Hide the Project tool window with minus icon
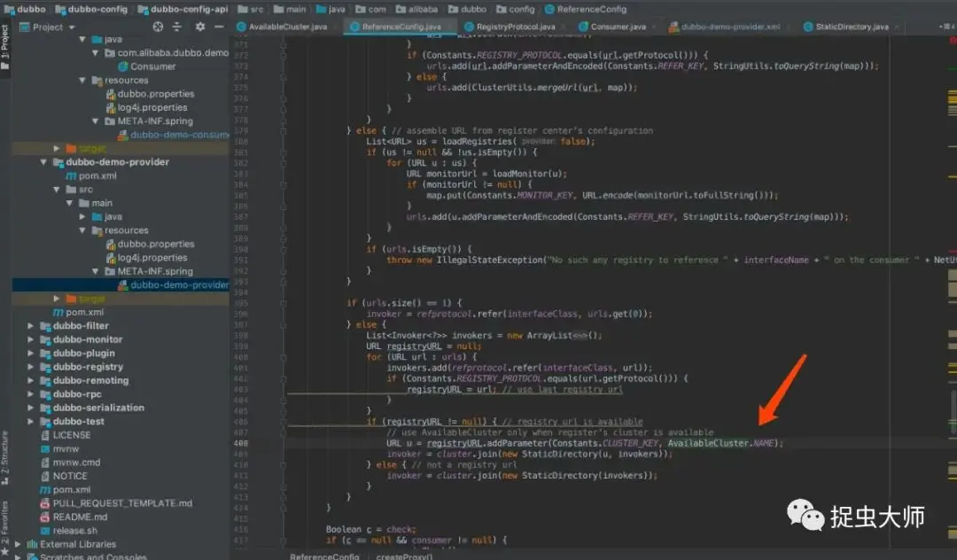The image size is (957, 560). point(219,27)
